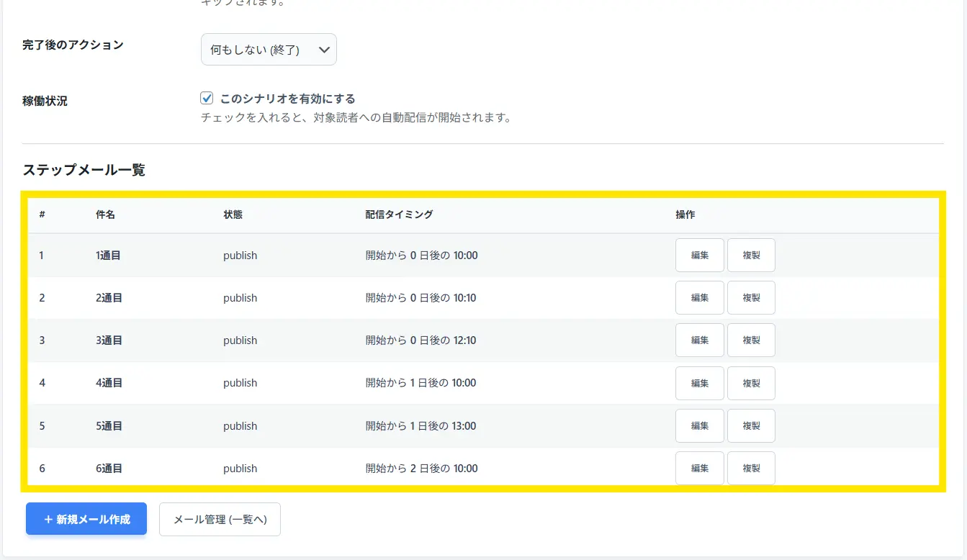Select 複製 for 5通目 mail
Screen dimensions: 967x560
(751, 426)
